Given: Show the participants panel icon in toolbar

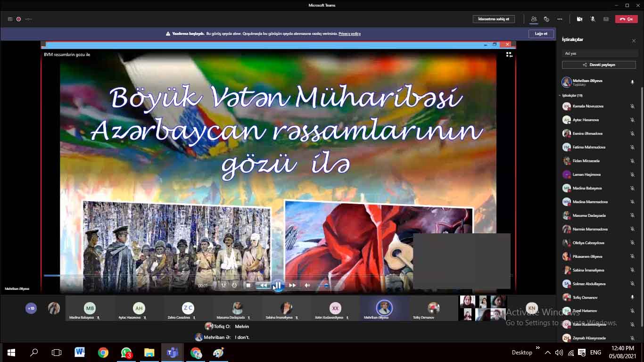Looking at the screenshot, I should coord(534,19).
